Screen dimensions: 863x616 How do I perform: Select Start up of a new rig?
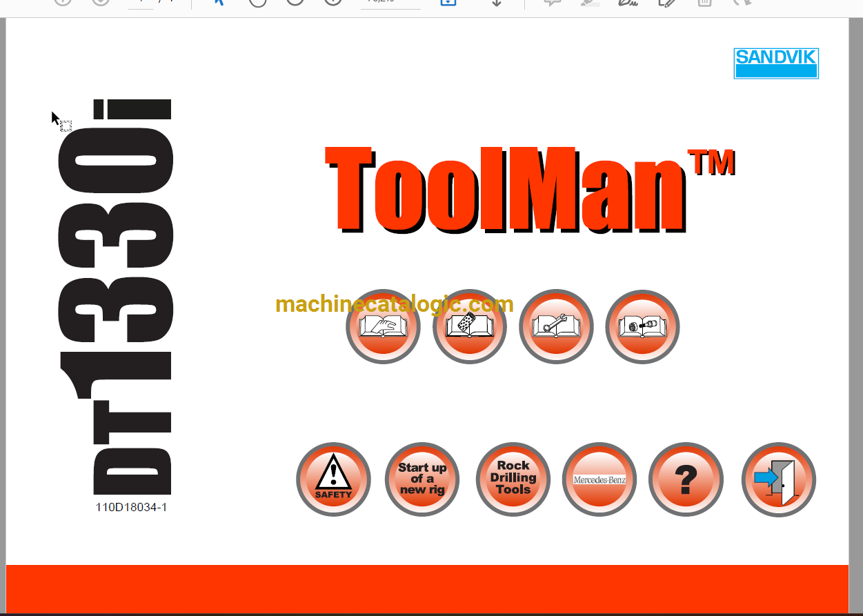click(422, 479)
